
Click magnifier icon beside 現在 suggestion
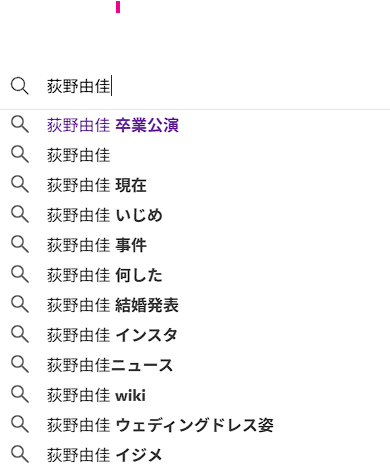(20, 185)
